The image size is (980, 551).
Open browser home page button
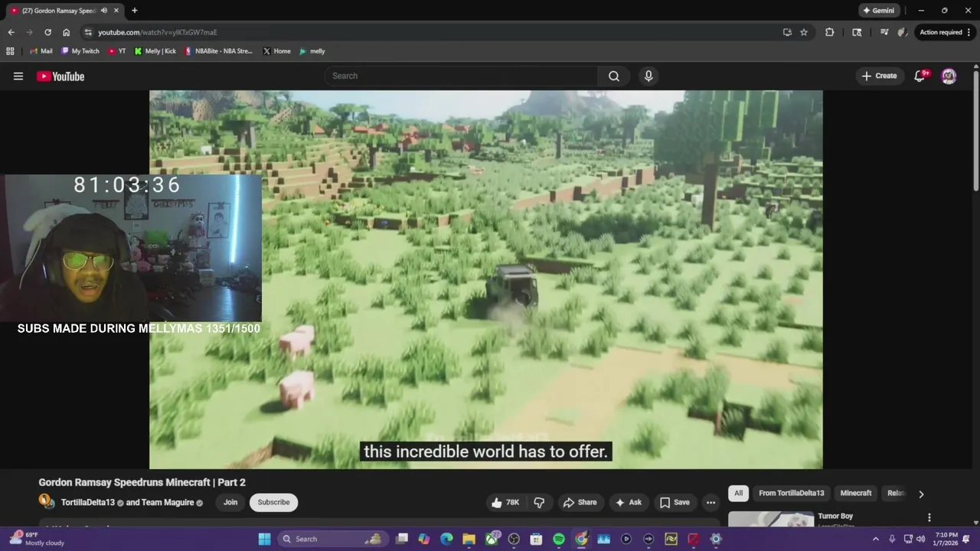point(66,32)
